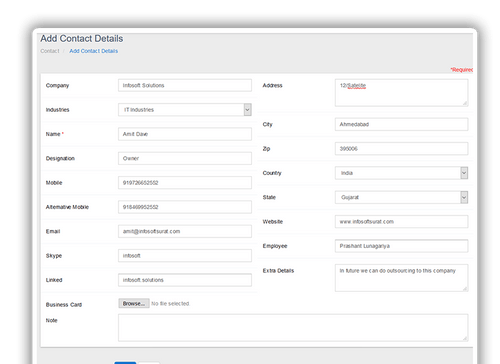Image resolution: width=500 pixels, height=364 pixels.
Task: Click the Email input field
Action: pos(185,231)
